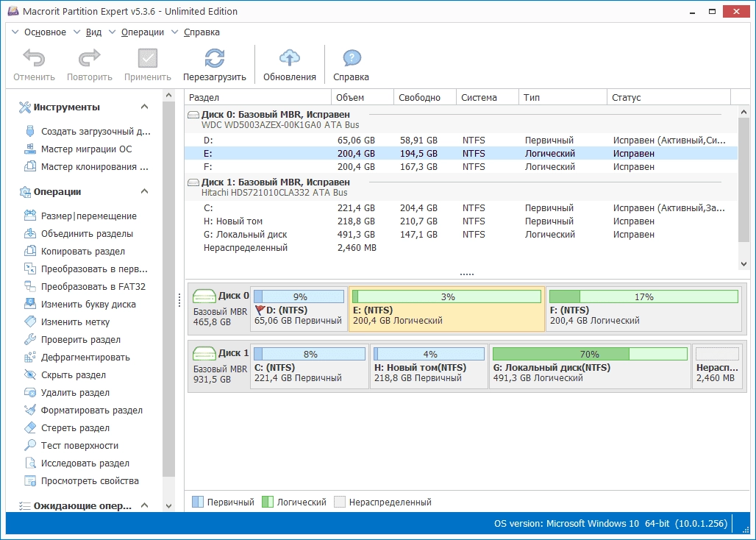
Task: Sort by the Статус column header
Action: pos(668,97)
